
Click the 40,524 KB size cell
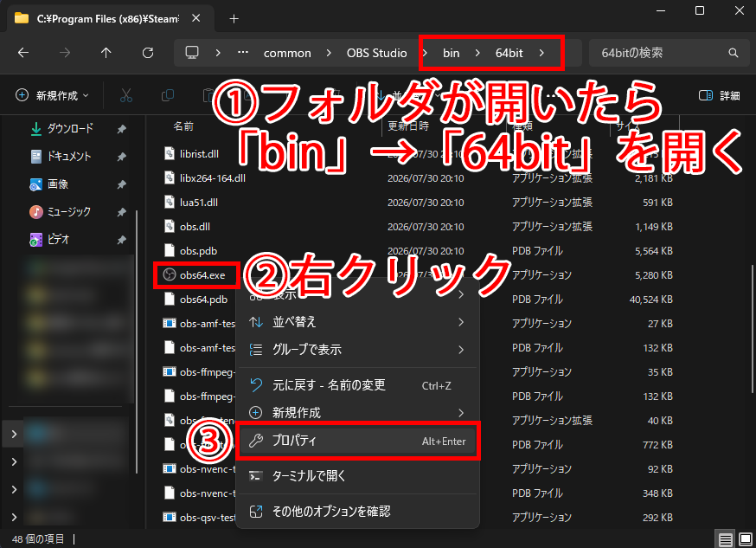650,299
